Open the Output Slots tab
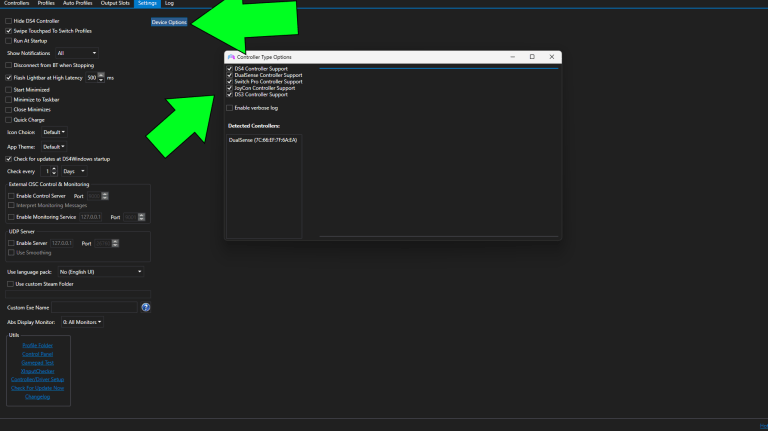Viewport: 768px width, 431px height. coord(116,4)
